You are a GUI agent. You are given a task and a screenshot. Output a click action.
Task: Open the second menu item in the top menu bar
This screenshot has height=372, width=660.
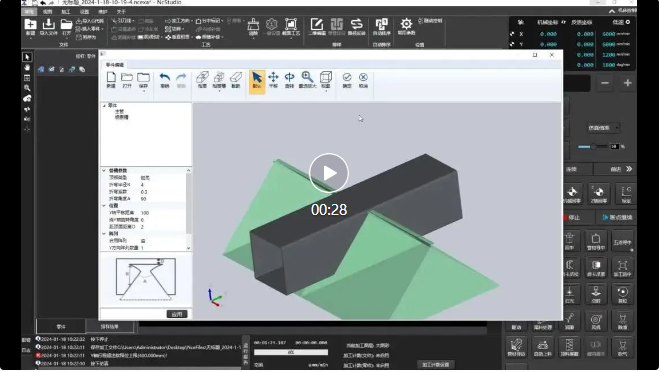(x=48, y=12)
